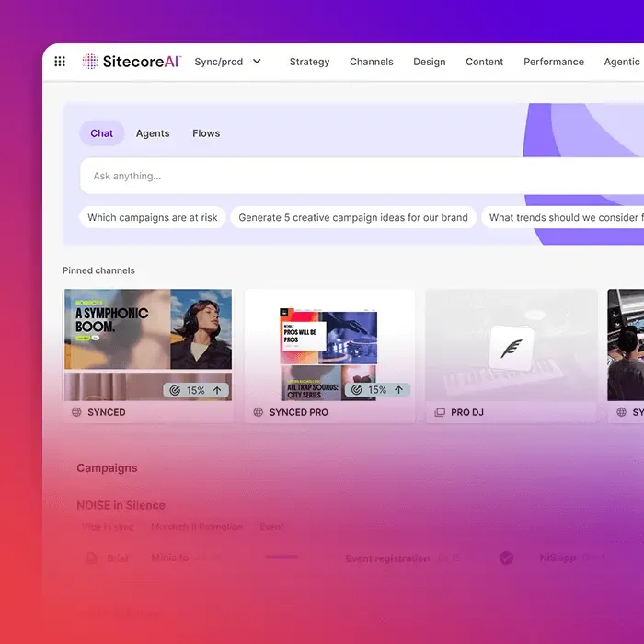Open the SYNCED PRO channel thumbnail
644x644 pixels.
(x=329, y=345)
